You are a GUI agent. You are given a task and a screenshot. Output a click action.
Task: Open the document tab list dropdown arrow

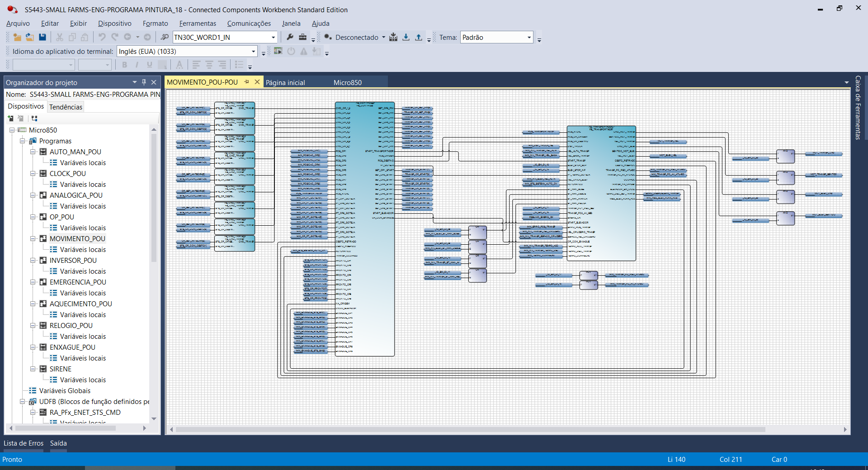(846, 82)
